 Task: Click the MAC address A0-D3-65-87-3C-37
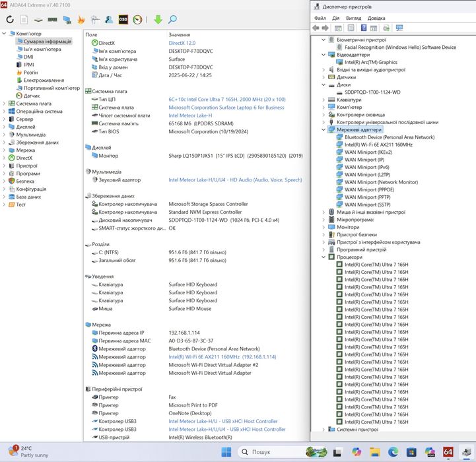click(191, 341)
